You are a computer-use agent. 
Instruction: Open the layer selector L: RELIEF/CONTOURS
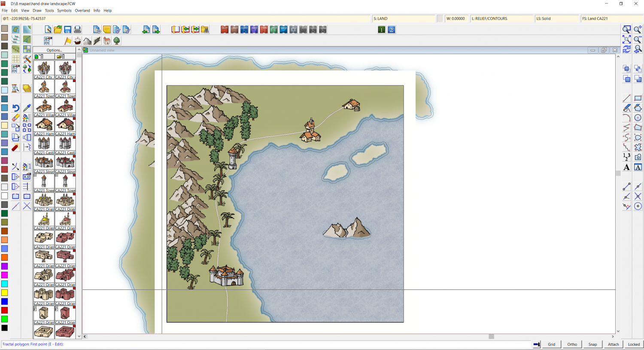pyautogui.click(x=501, y=19)
